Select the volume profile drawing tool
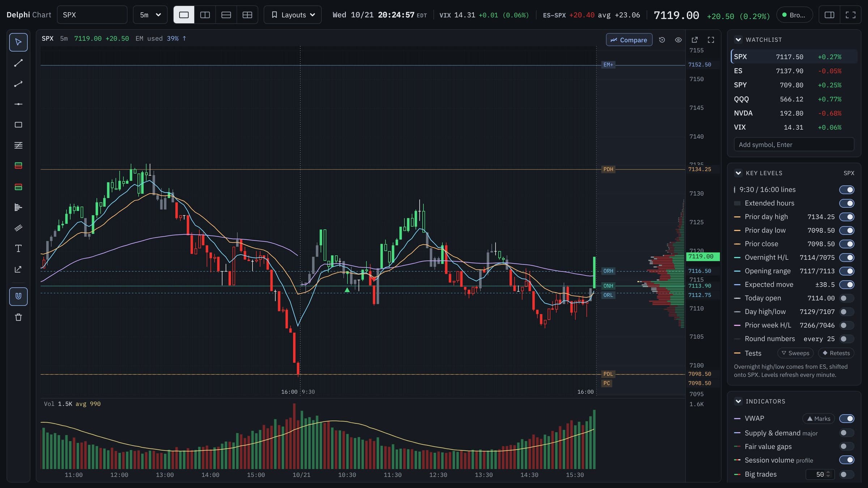 18,207
